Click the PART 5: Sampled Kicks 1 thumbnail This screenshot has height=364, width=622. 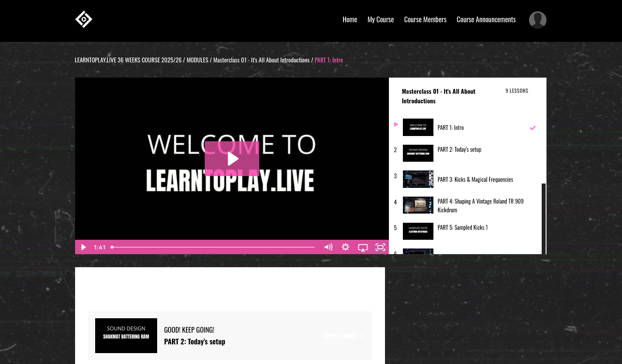click(418, 231)
